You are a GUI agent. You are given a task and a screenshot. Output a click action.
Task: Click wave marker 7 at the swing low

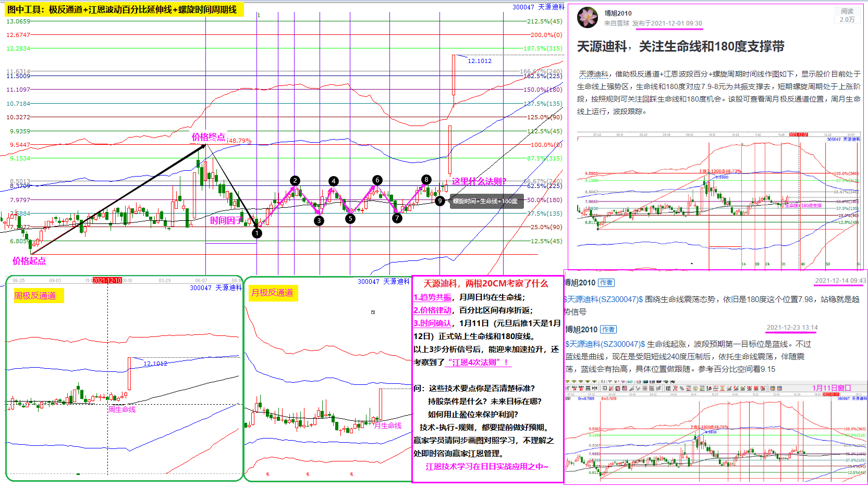click(397, 218)
